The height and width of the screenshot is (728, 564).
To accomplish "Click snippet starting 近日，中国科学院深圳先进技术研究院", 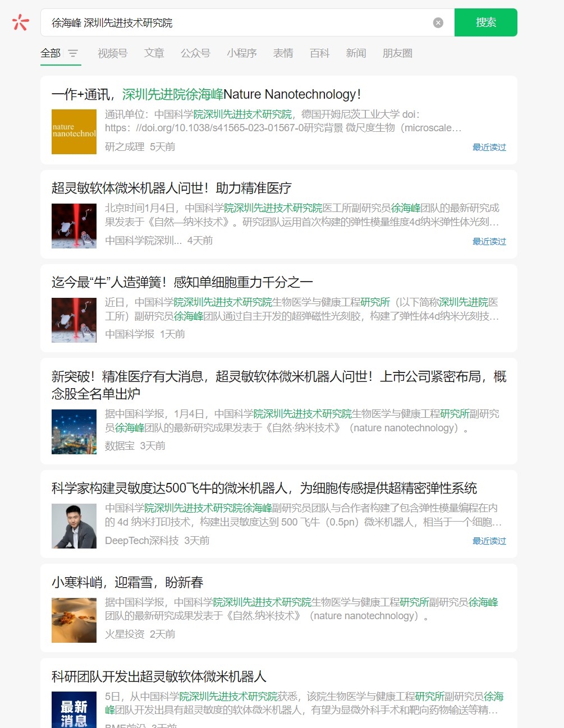I will tap(302, 309).
